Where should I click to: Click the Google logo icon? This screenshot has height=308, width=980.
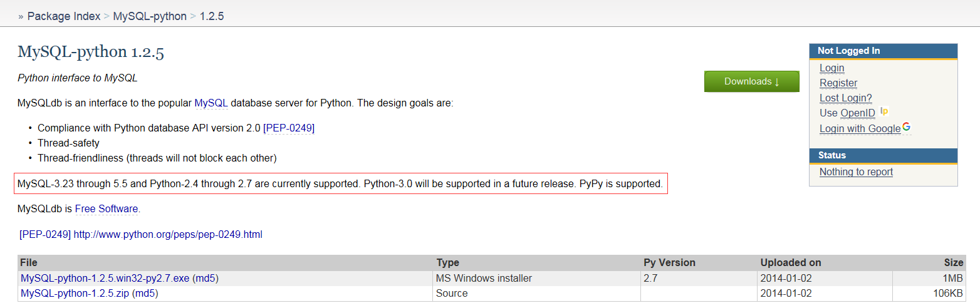pyautogui.click(x=906, y=127)
